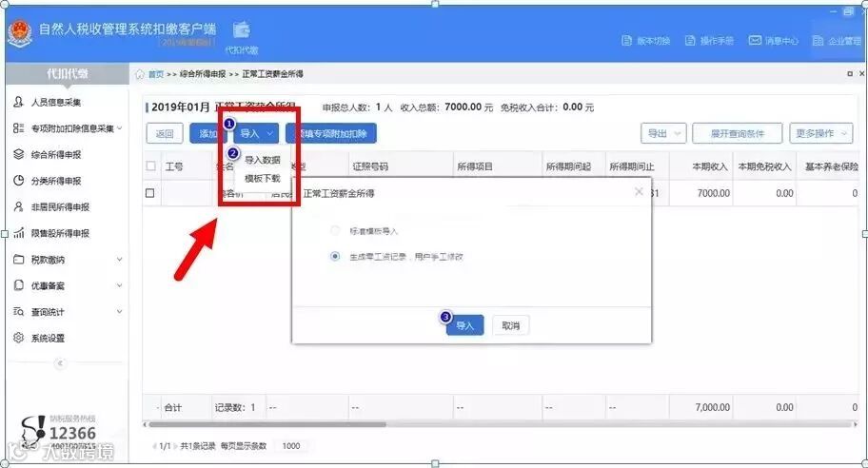This screenshot has height=468, width=868.
Task: Click the 查询统计 search icon
Action: pyautogui.click(x=18, y=311)
